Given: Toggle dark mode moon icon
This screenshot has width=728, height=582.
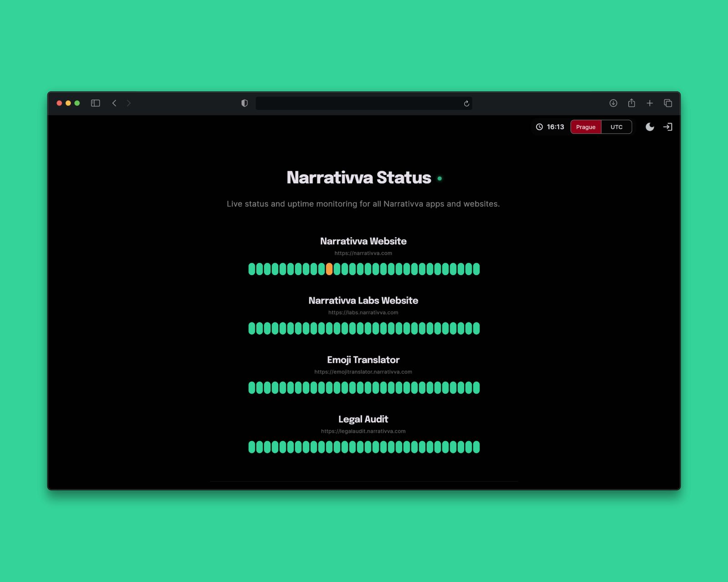Looking at the screenshot, I should click(x=650, y=127).
